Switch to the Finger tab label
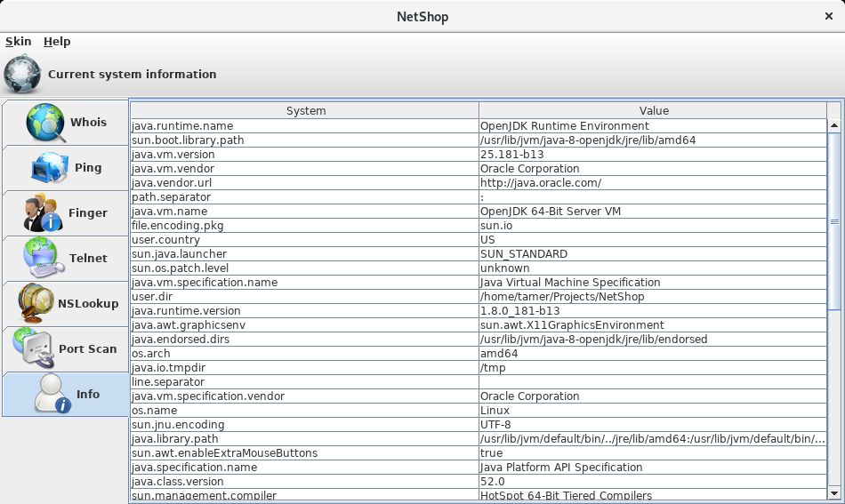This screenshot has height=504, width=845. coord(88,212)
